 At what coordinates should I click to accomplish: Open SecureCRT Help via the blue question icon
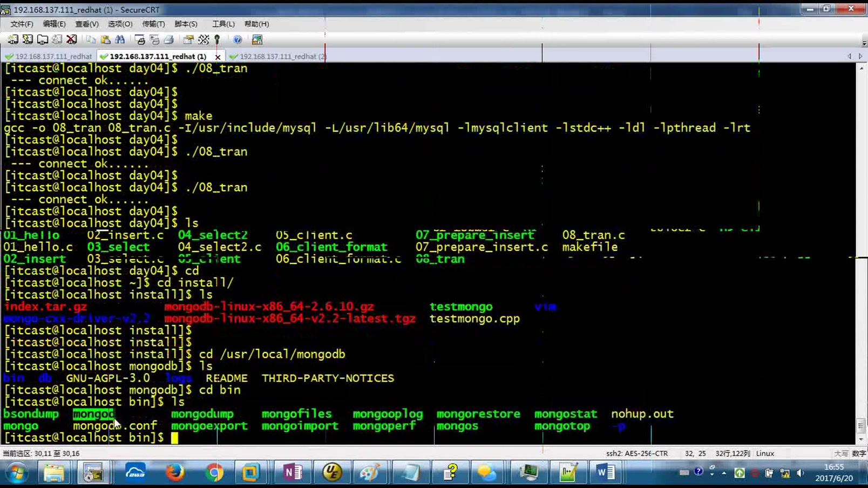point(236,39)
